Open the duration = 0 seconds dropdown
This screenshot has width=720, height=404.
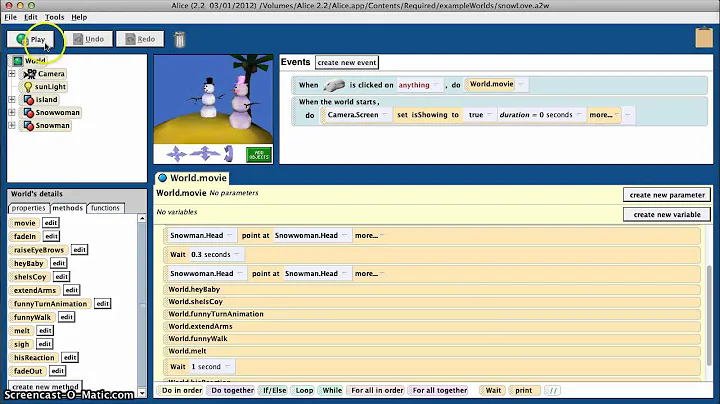pyautogui.click(x=540, y=115)
